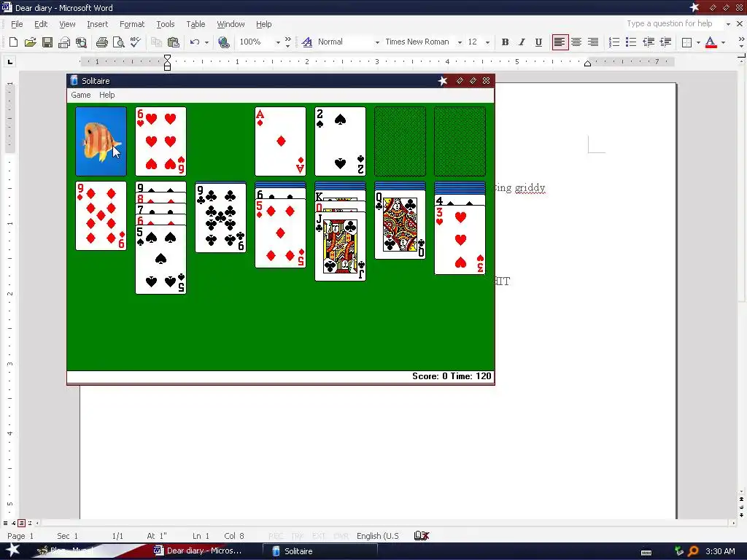Decrease the paragraph indent
747x560 pixels.
(649, 42)
